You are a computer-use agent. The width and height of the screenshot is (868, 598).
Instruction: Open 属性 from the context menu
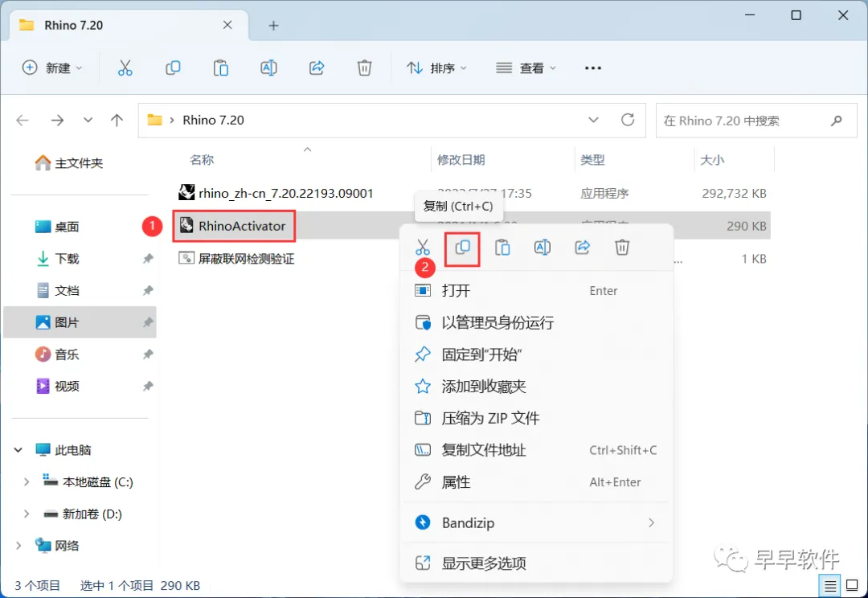[536, 482]
